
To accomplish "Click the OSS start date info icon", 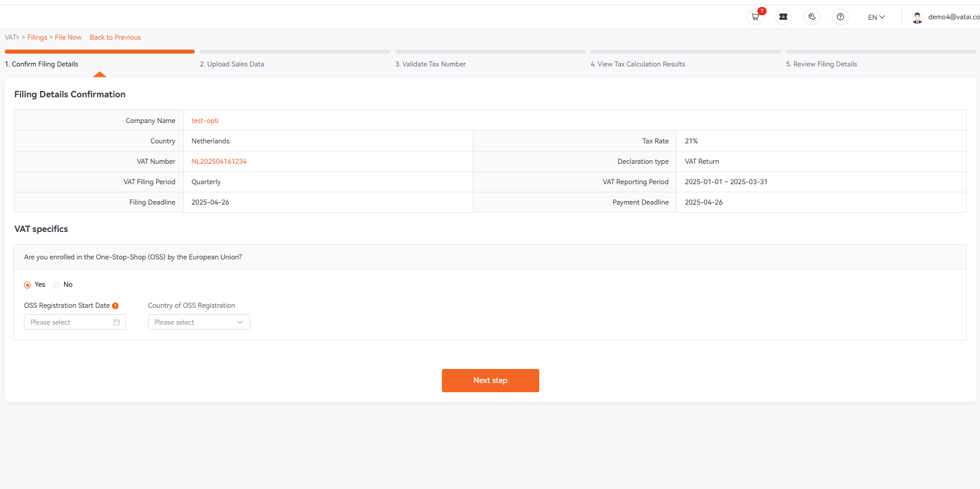I will pos(115,306).
